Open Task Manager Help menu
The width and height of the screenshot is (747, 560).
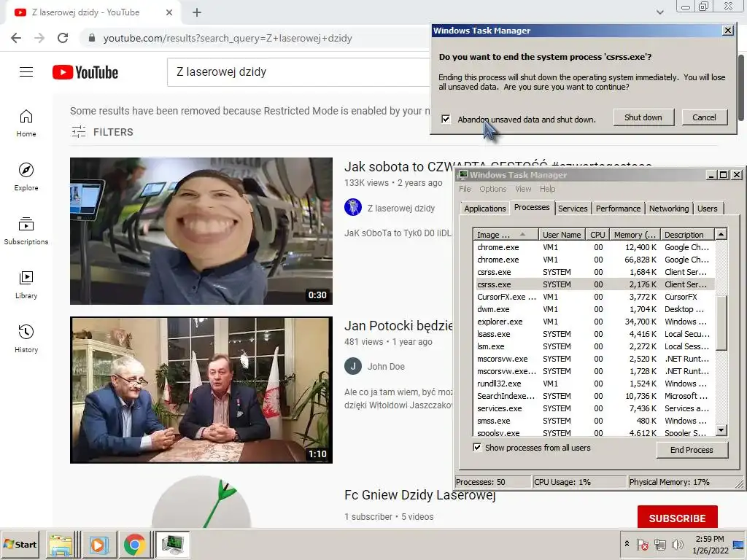pyautogui.click(x=547, y=189)
